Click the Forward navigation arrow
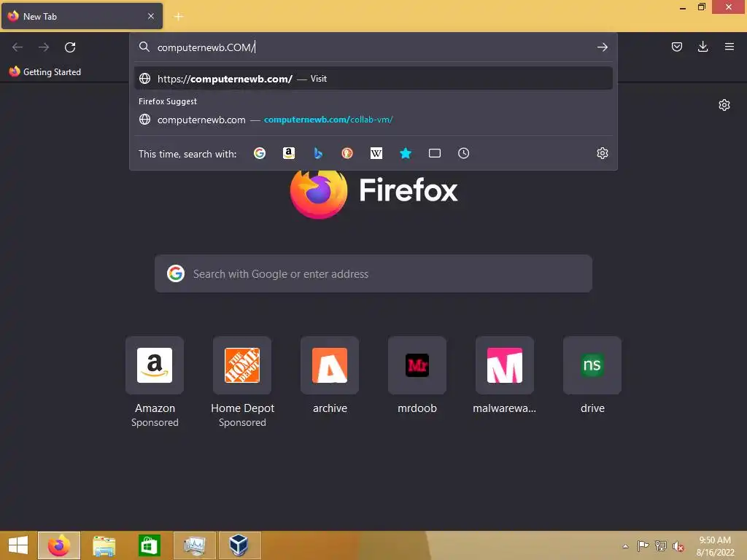 [x=44, y=47]
